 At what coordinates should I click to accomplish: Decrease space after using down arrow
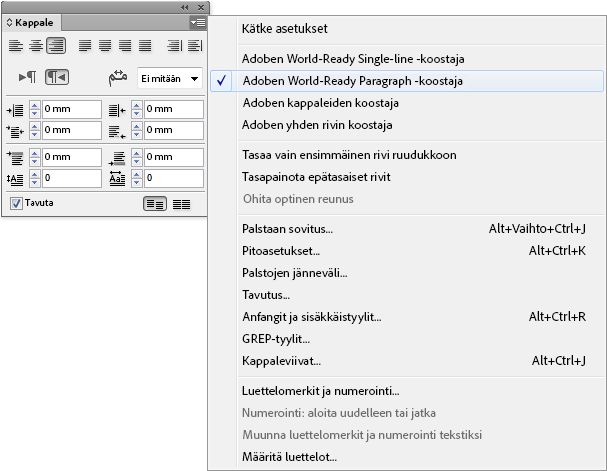tap(137, 162)
